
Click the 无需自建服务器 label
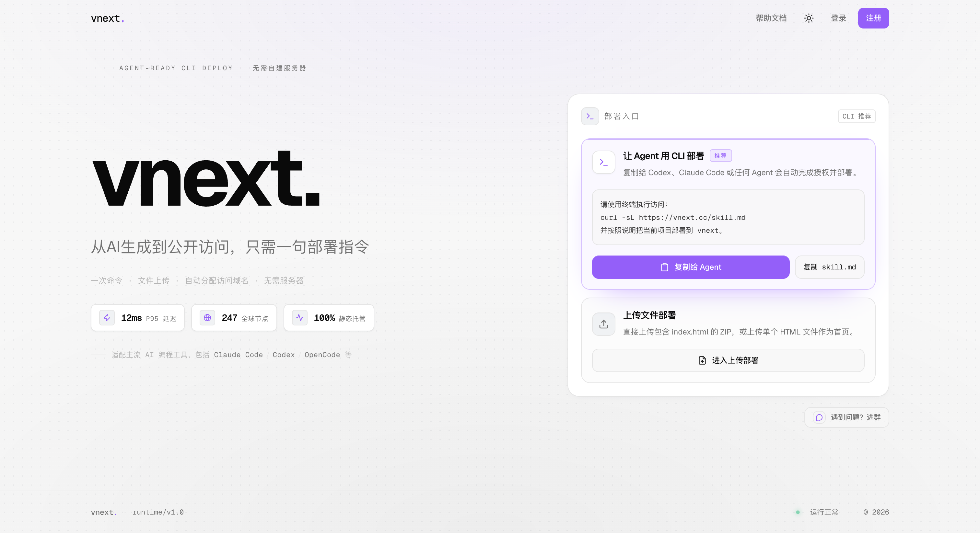pos(280,68)
